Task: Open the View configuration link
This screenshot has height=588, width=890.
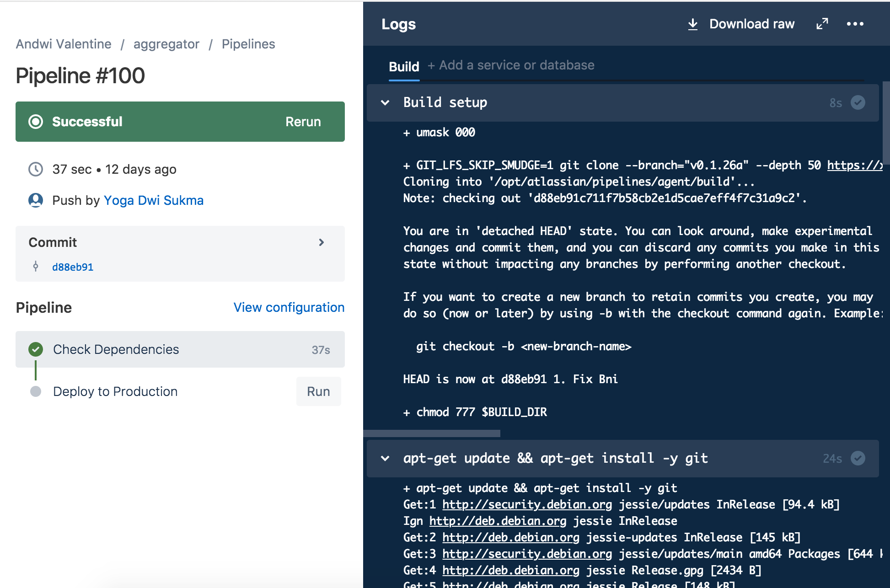Action: point(289,307)
